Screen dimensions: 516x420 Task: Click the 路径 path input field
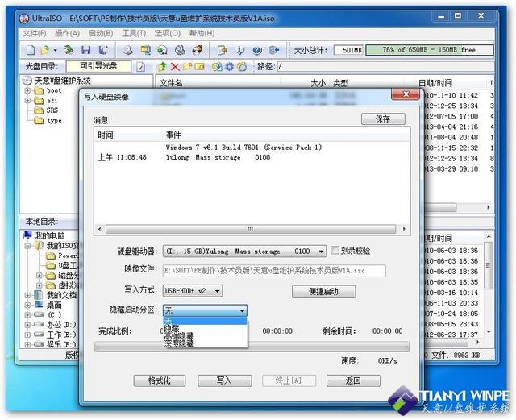pos(385,67)
